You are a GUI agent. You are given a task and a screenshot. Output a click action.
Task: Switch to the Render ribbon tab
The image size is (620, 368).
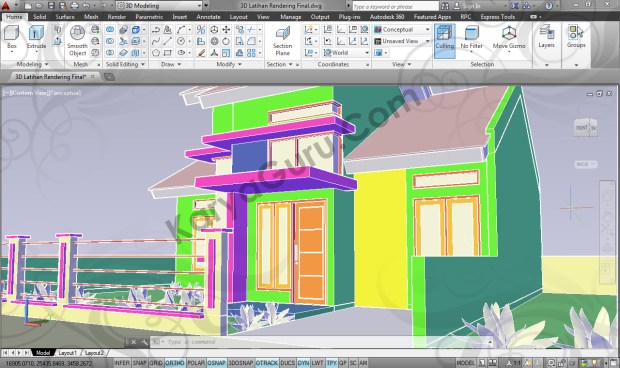tap(117, 17)
